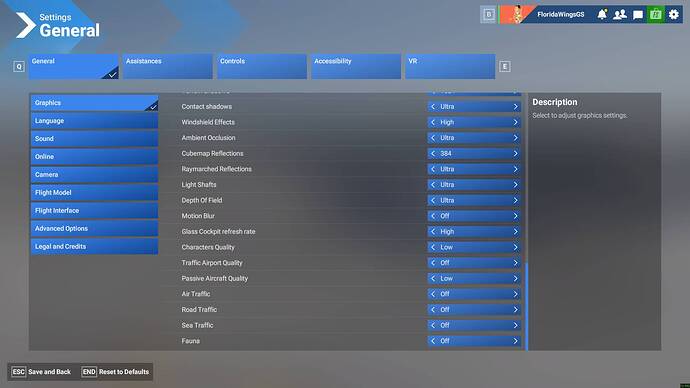Open the Sound settings category
This screenshot has height=388, width=690.
[94, 139]
